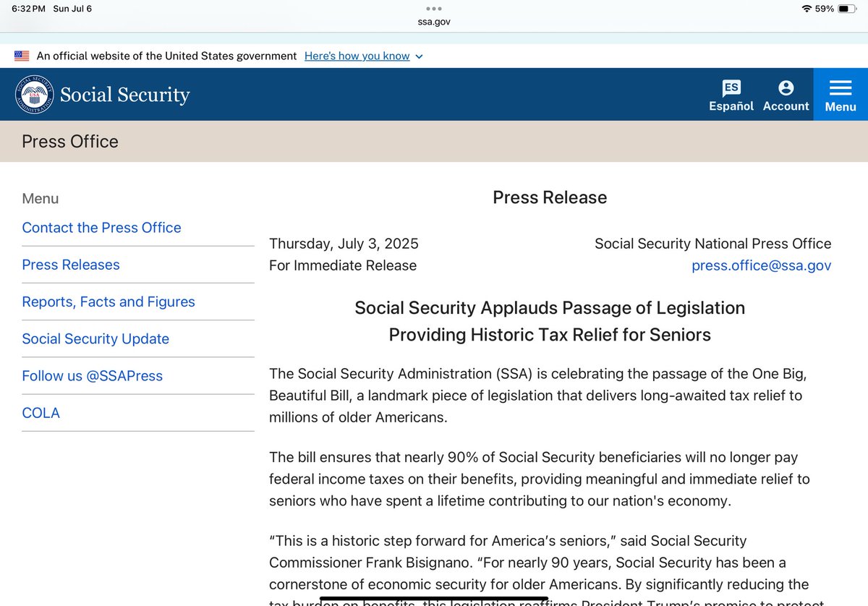The image size is (868, 606).
Task: Click 'For Immediate Release' text
Action: tap(343, 265)
